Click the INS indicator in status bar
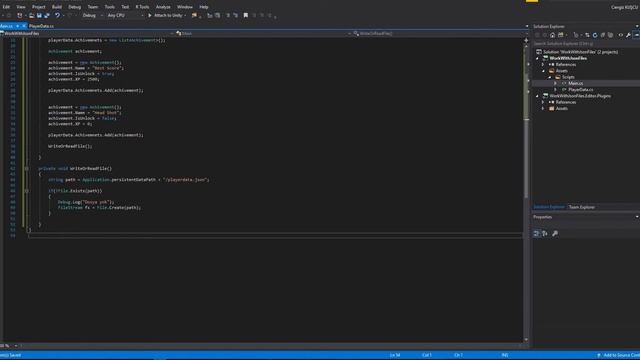 point(505,355)
